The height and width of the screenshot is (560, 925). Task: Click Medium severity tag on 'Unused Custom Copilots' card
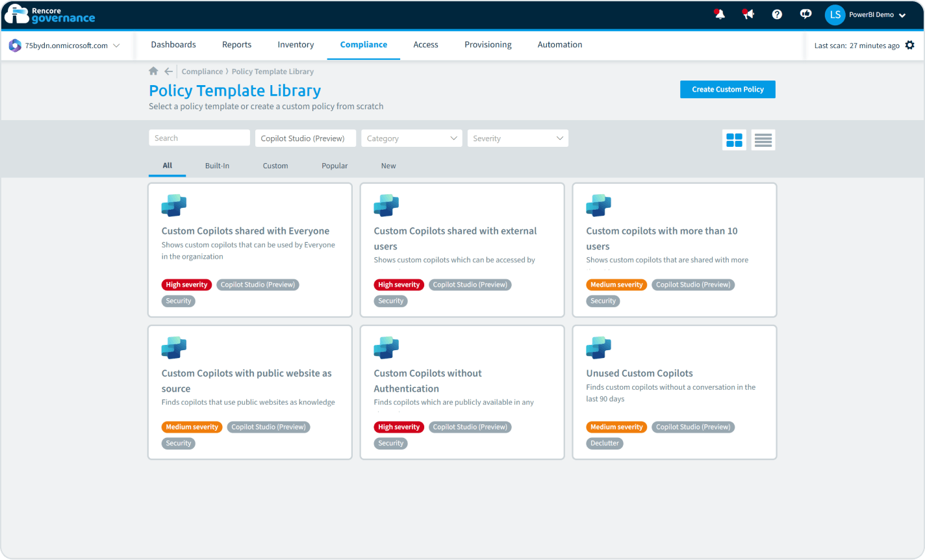click(x=616, y=427)
